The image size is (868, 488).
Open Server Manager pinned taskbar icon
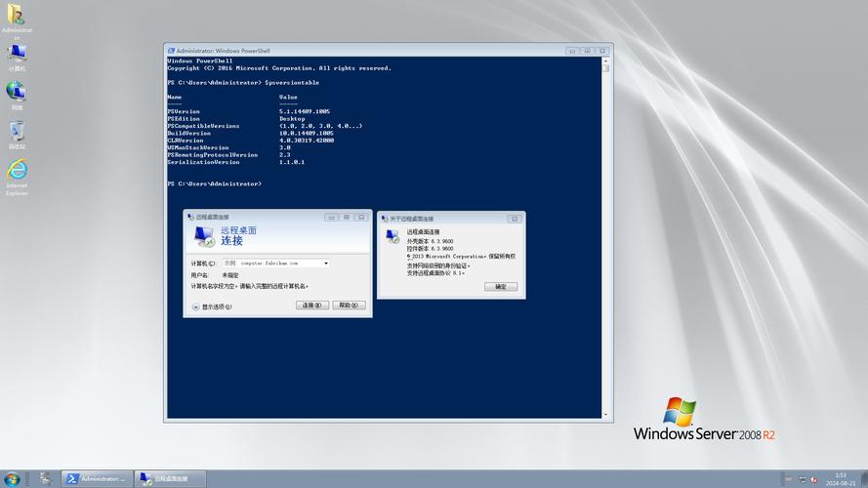(x=45, y=479)
